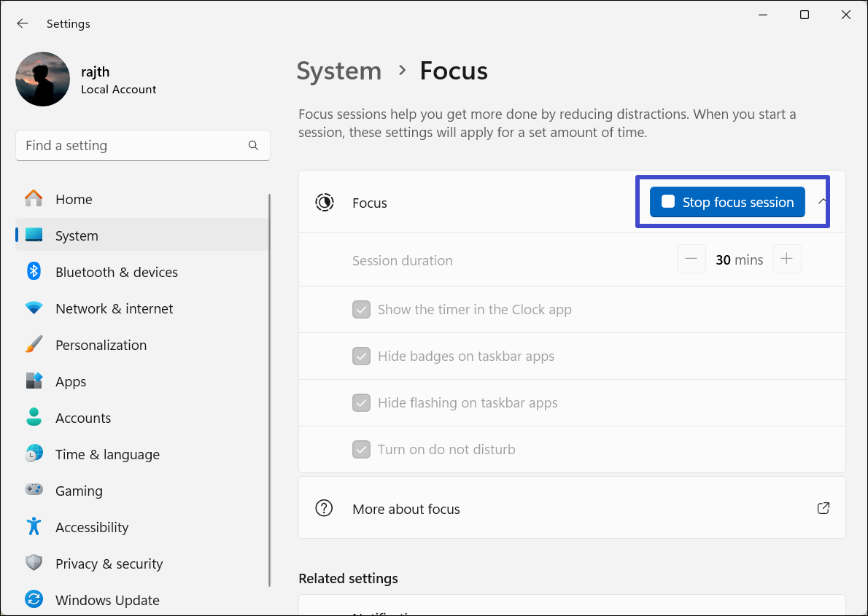Select Apps in the sidebar
Screen dimensions: 868x616
tap(71, 381)
